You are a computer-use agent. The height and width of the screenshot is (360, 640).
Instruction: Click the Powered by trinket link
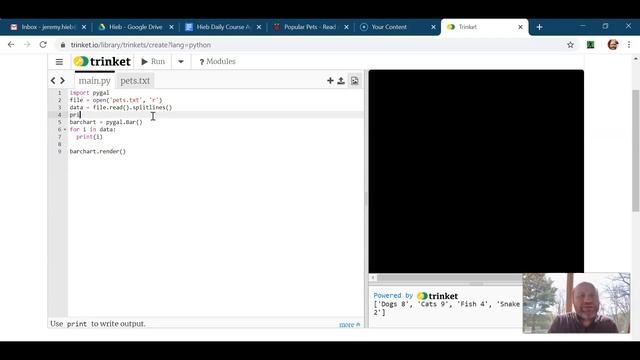click(416, 296)
